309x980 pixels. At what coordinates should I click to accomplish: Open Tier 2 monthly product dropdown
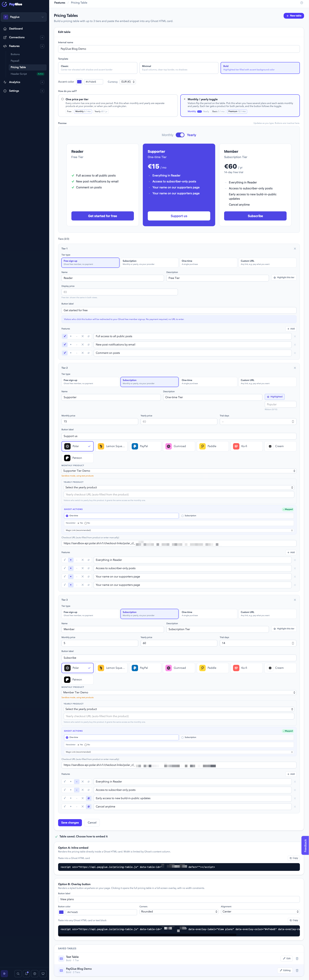[x=179, y=471]
